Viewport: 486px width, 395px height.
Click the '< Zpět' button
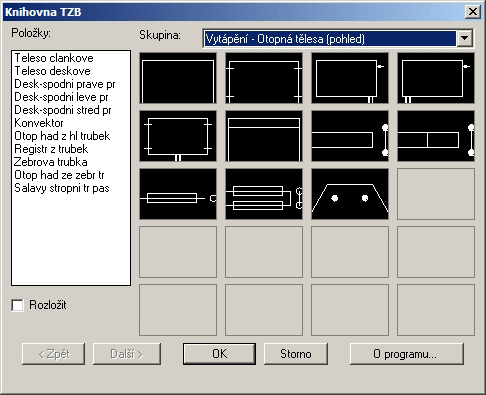pos(53,354)
